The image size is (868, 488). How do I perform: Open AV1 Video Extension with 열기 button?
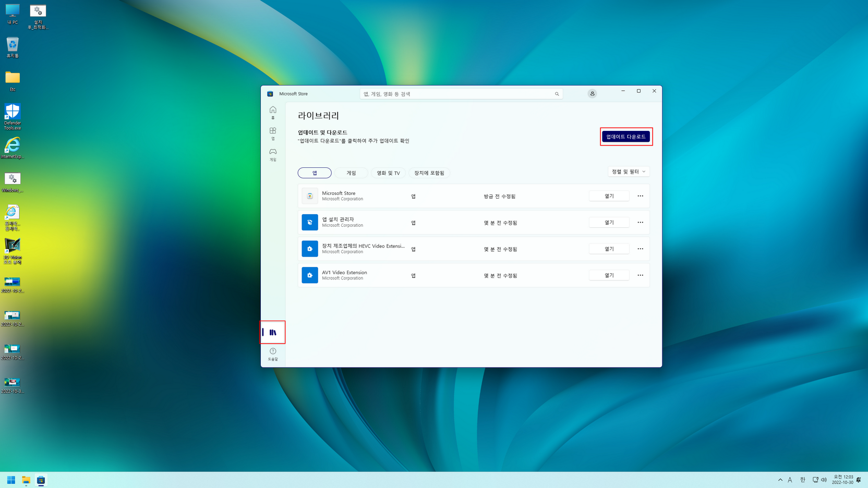(x=609, y=275)
